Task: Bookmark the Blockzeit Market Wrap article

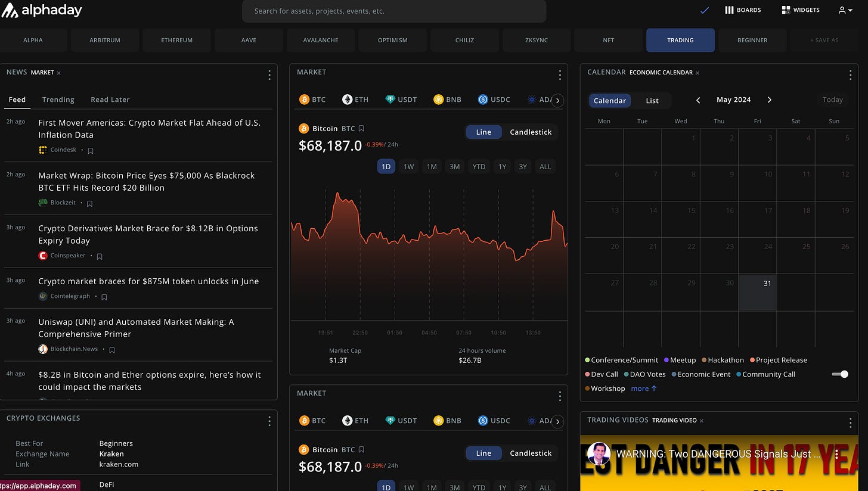Action: click(90, 203)
